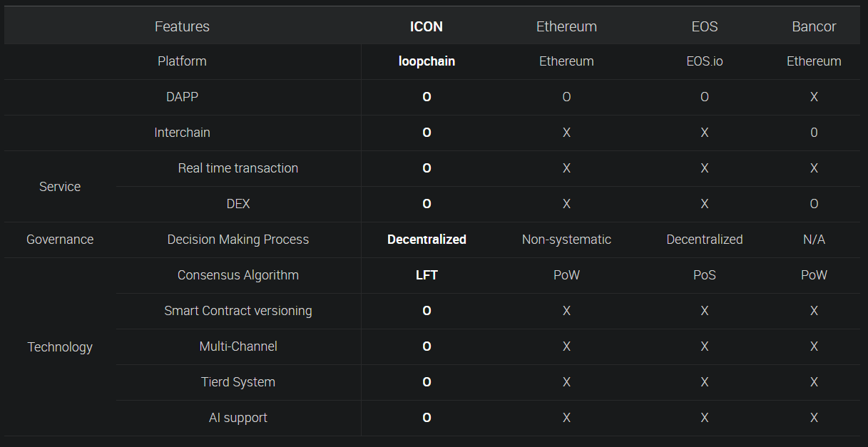Click the Smart Contract versioning label

tap(238, 311)
